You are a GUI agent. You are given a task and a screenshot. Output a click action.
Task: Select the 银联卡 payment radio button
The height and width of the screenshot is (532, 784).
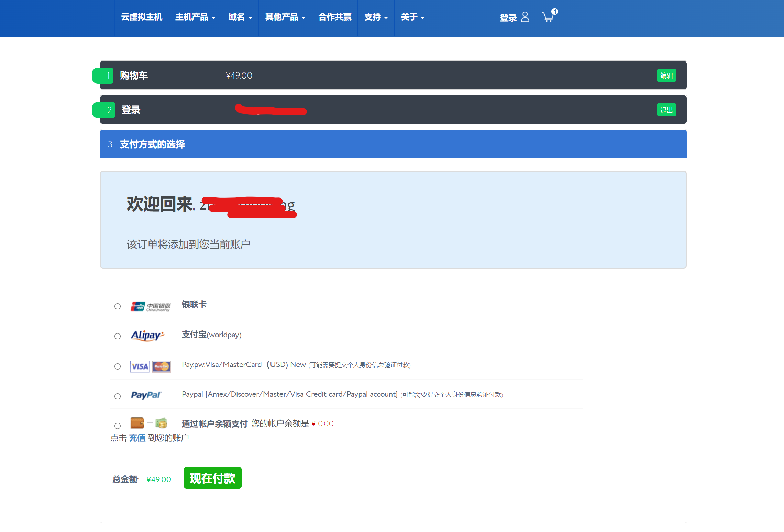[x=118, y=306]
